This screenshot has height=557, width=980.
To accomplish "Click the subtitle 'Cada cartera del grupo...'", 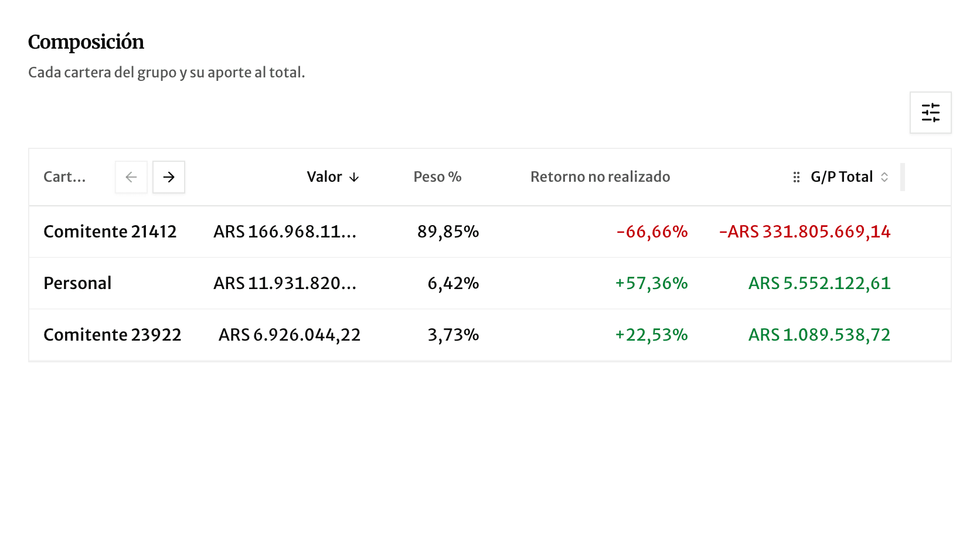I will click(x=166, y=73).
